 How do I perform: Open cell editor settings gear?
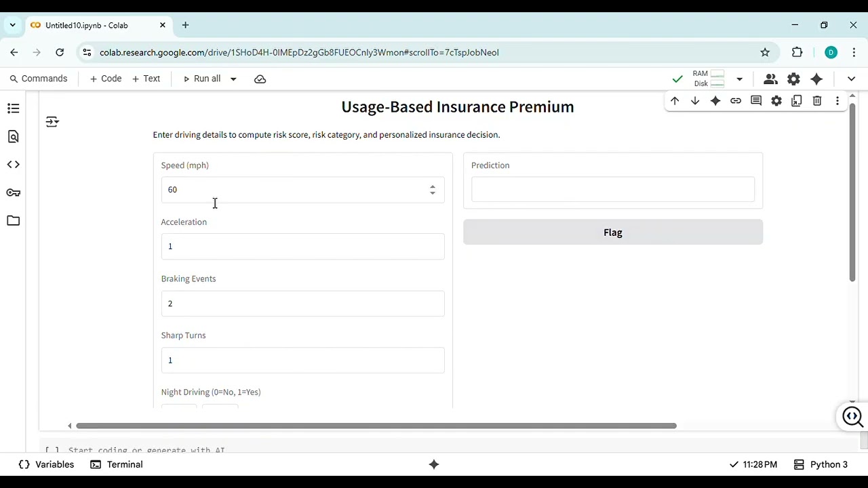click(x=776, y=101)
